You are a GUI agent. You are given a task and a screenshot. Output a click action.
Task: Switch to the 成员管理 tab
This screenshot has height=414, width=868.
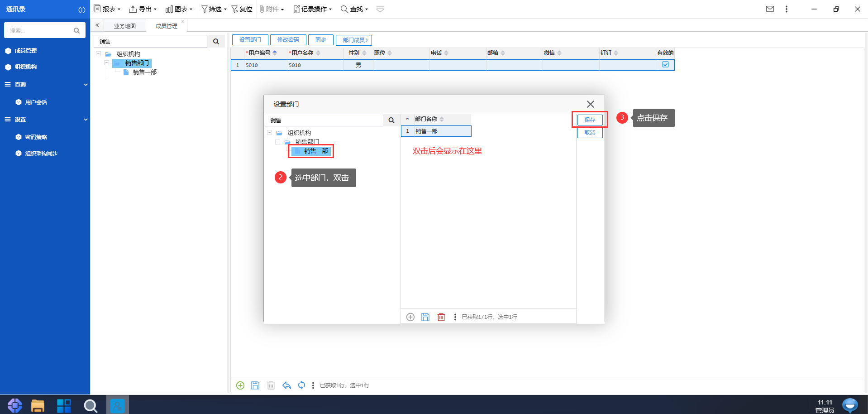click(x=166, y=26)
